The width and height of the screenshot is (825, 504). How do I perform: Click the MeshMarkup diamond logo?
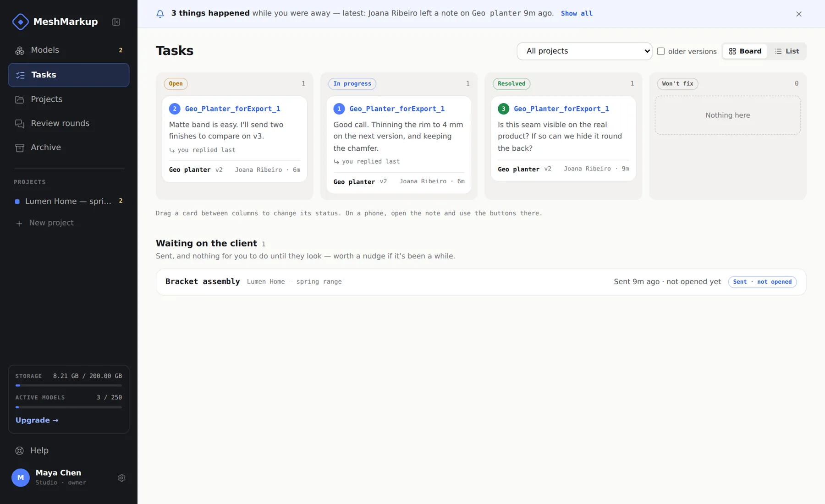tap(20, 22)
